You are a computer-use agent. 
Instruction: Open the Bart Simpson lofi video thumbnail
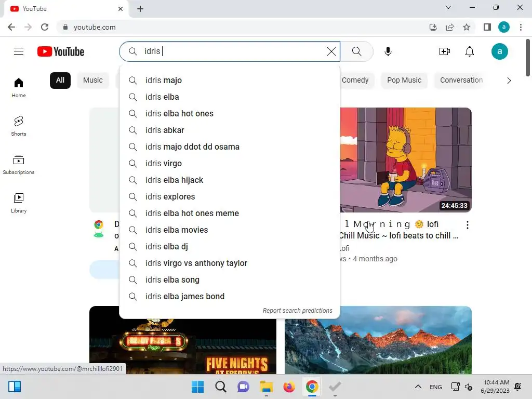406,160
